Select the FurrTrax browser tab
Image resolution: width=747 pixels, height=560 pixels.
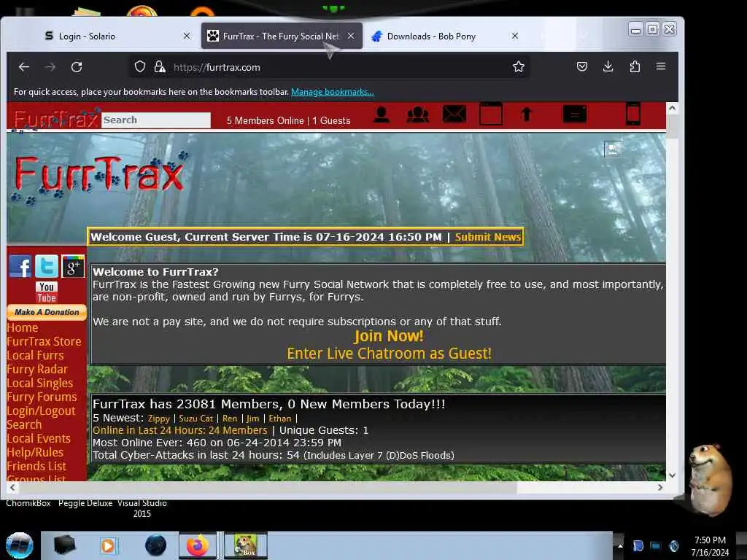282,36
